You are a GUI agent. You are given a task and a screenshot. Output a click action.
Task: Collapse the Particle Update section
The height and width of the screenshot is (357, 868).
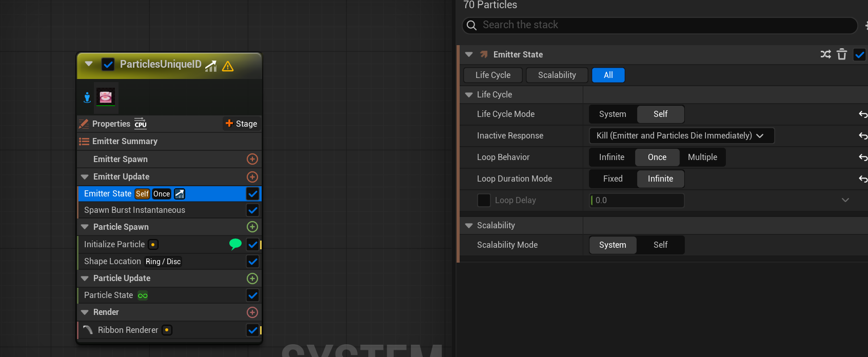[85, 278]
